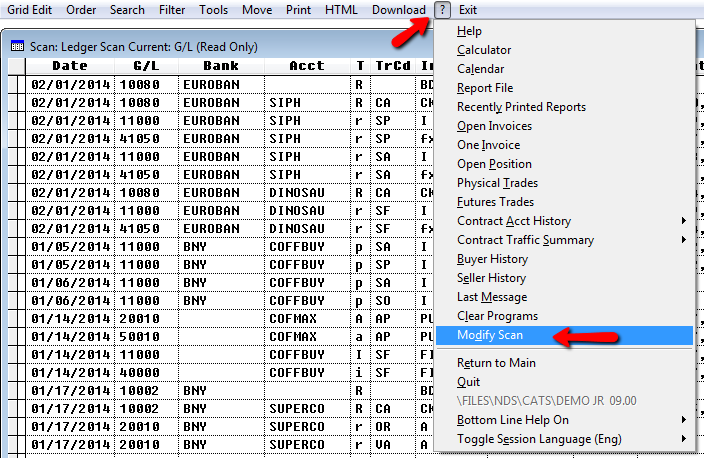Open the Move menu
The height and width of the screenshot is (458, 704).
(257, 10)
